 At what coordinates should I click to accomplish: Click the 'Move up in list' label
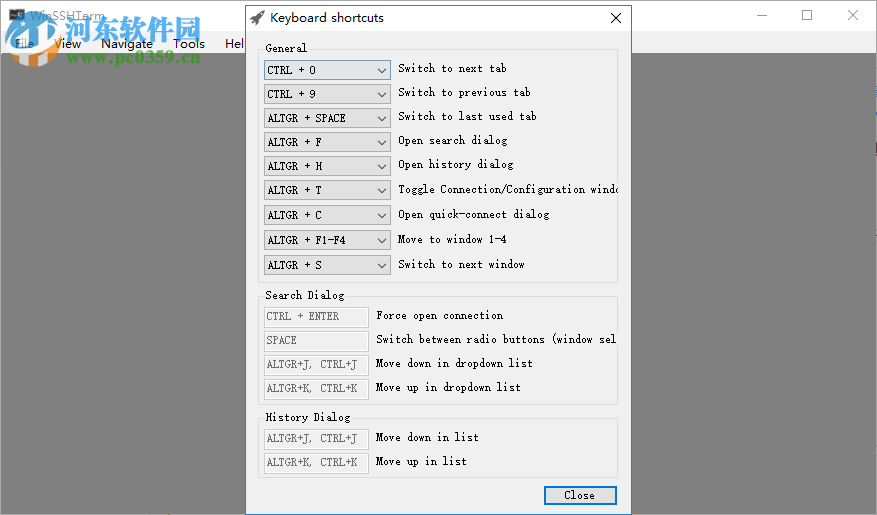click(421, 462)
